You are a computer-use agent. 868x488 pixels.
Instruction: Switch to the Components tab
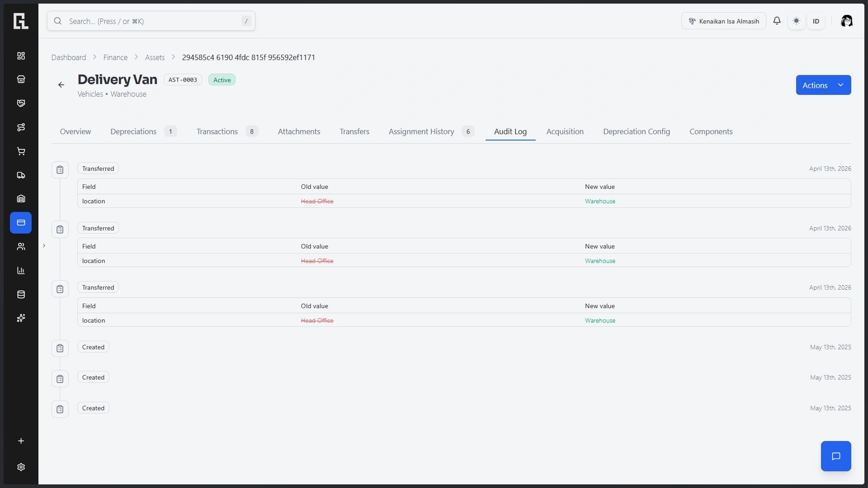pyautogui.click(x=711, y=131)
